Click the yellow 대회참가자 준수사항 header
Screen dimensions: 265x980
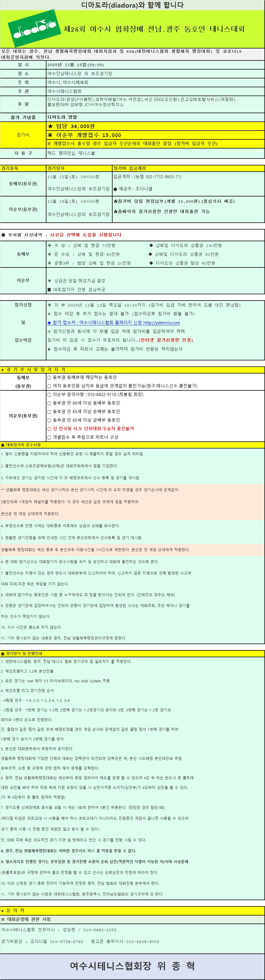pyautogui.click(x=23, y=445)
